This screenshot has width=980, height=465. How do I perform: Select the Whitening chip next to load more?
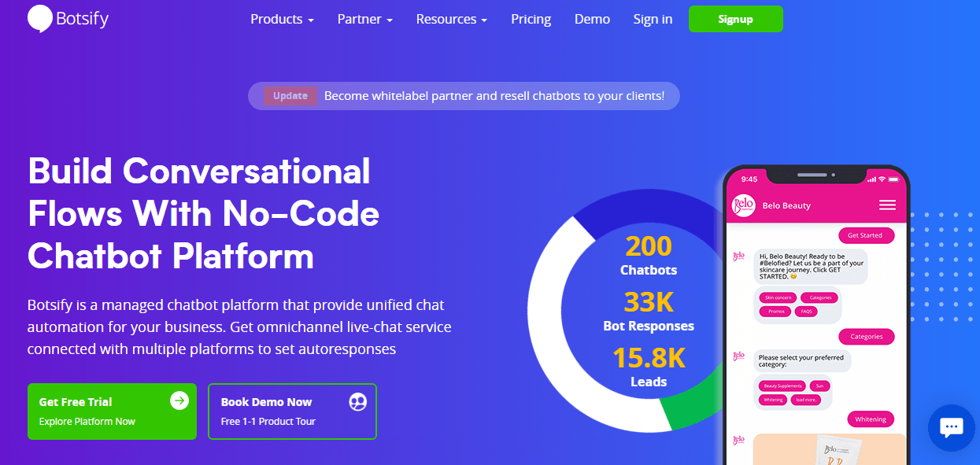pyautogui.click(x=774, y=400)
